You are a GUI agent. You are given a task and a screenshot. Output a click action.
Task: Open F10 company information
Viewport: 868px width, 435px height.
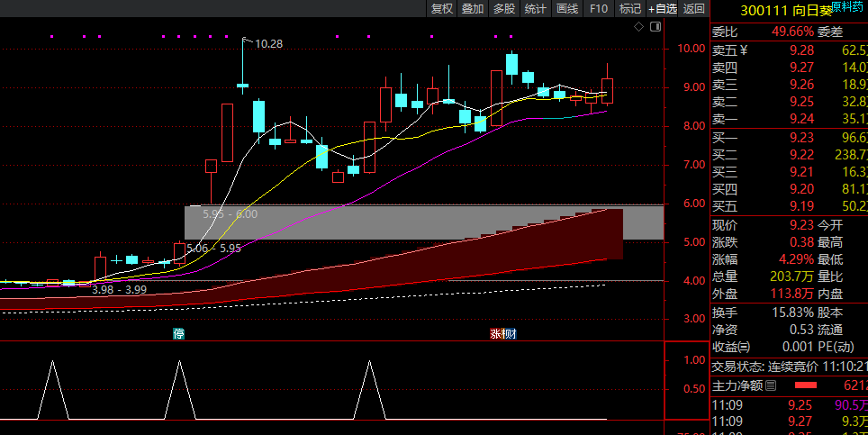click(599, 8)
